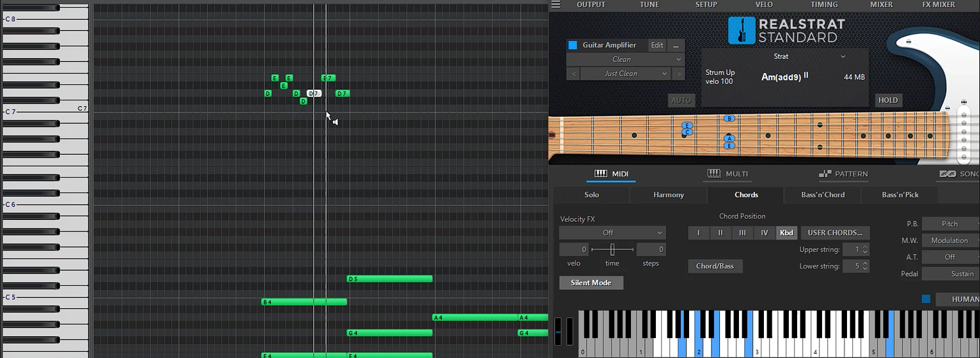Click the PATTERN blocks icon
The height and width of the screenshot is (358, 980).
pos(825,174)
